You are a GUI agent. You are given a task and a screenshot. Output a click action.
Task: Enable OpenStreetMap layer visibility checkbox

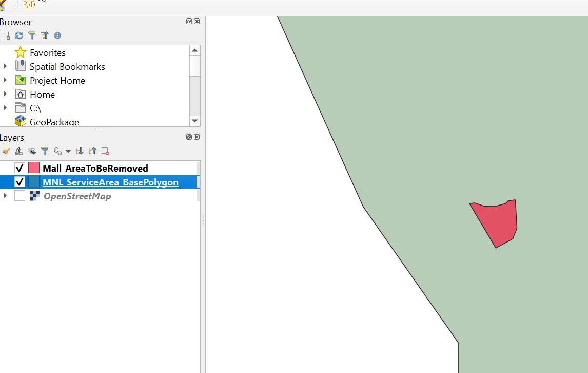(x=19, y=196)
